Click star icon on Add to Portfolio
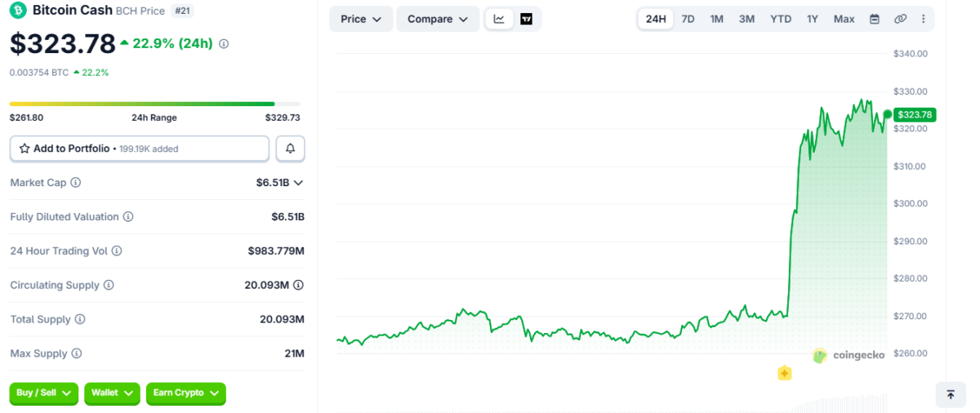The width and height of the screenshot is (980, 413). (x=24, y=149)
